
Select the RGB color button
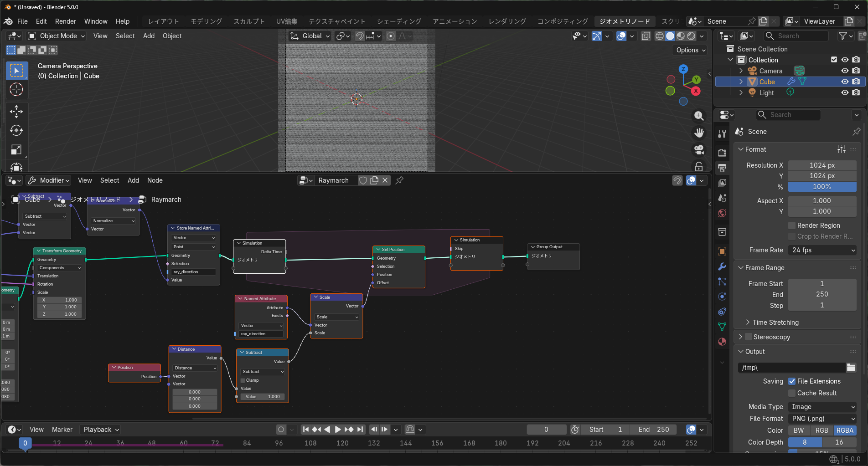[x=821, y=430]
